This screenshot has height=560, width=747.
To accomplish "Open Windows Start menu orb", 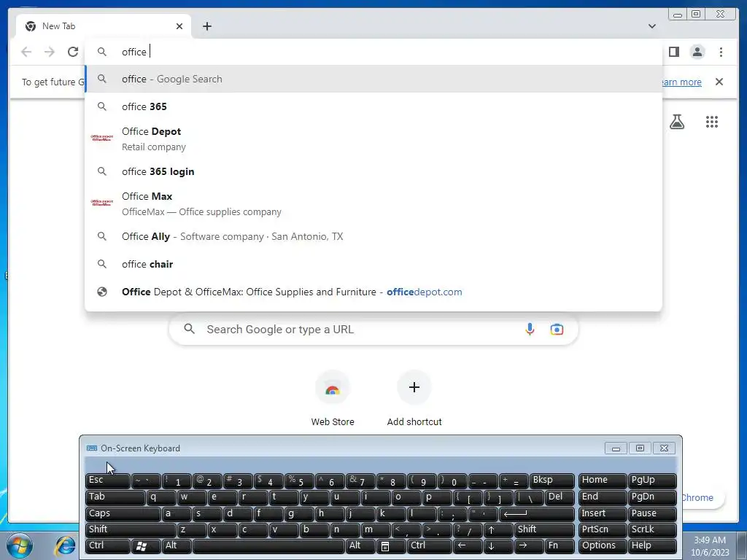I will coord(19,545).
